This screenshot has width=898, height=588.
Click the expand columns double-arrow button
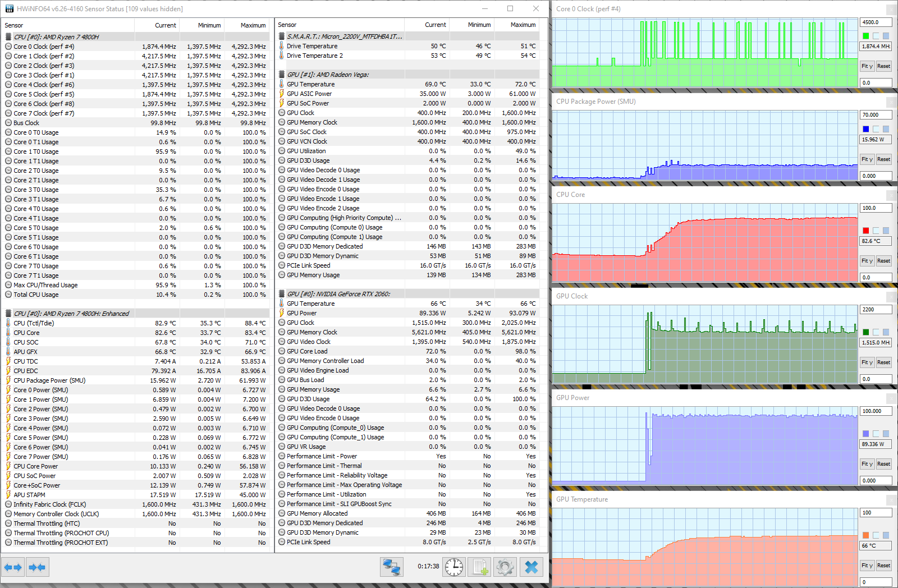[x=13, y=567]
